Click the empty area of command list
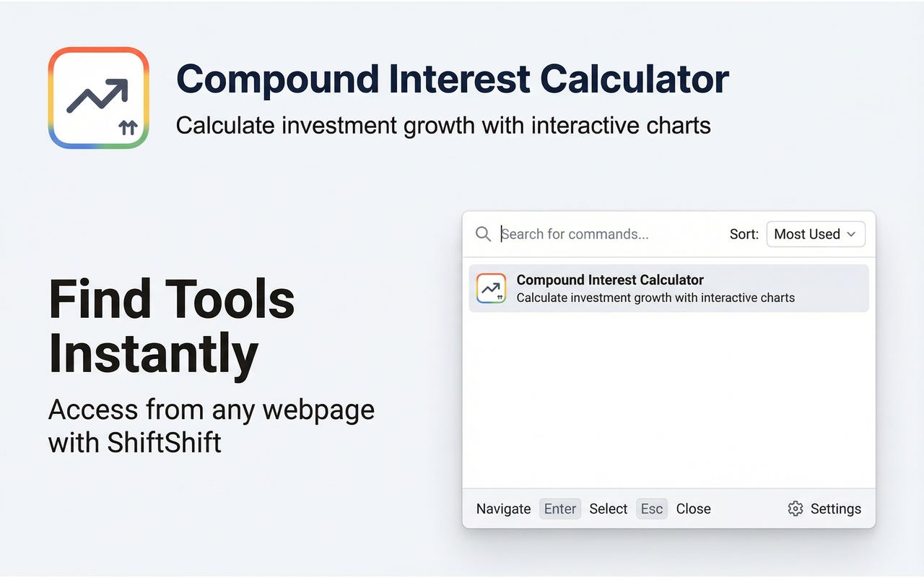The image size is (924, 578). pyautogui.click(x=668, y=401)
